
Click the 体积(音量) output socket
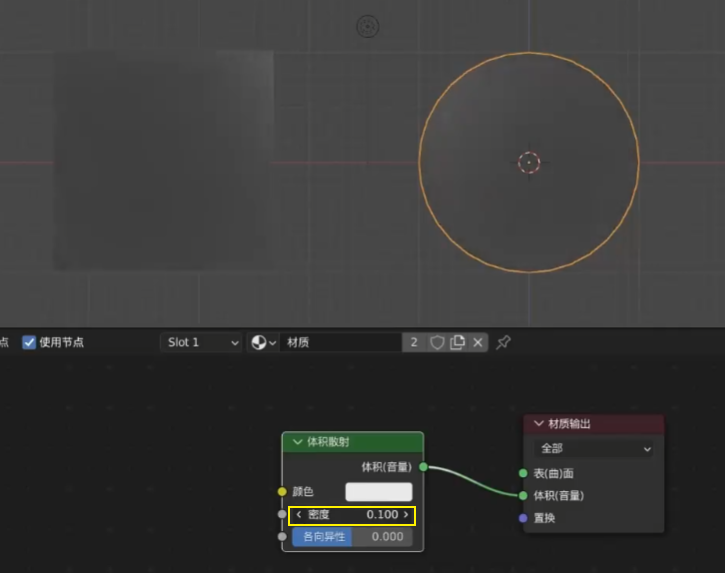coord(423,467)
